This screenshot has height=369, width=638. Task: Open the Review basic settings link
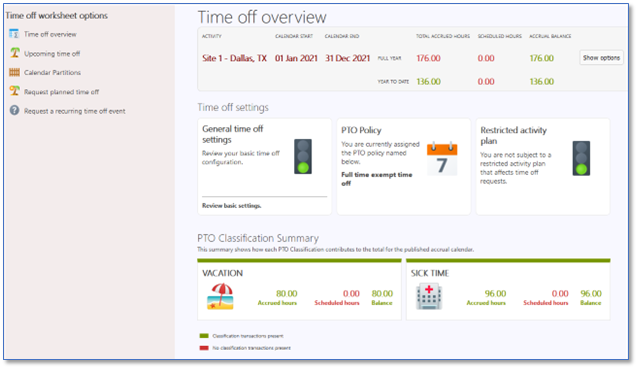click(232, 206)
